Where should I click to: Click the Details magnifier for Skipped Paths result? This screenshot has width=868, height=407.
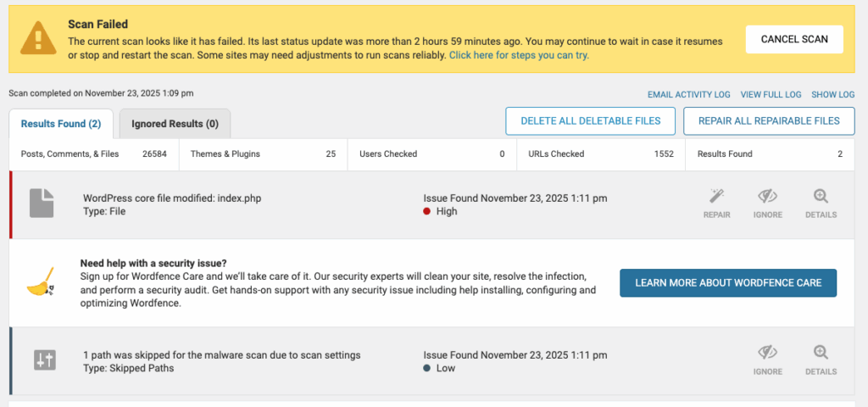click(x=820, y=354)
